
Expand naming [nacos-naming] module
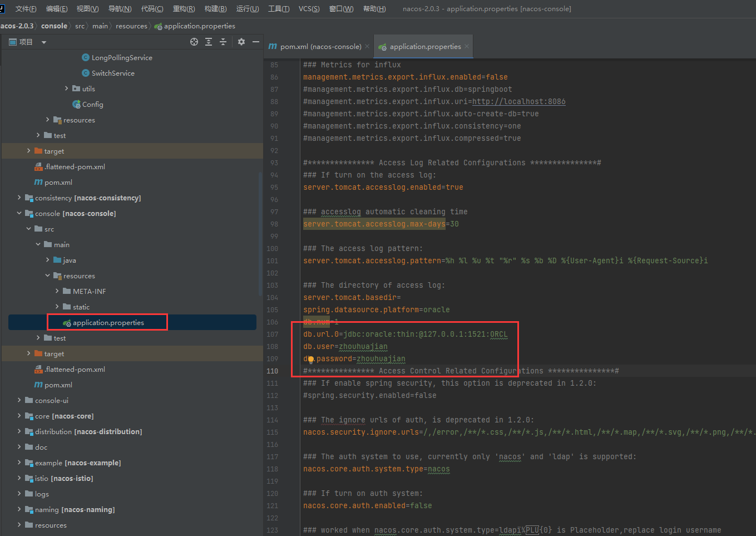point(19,509)
